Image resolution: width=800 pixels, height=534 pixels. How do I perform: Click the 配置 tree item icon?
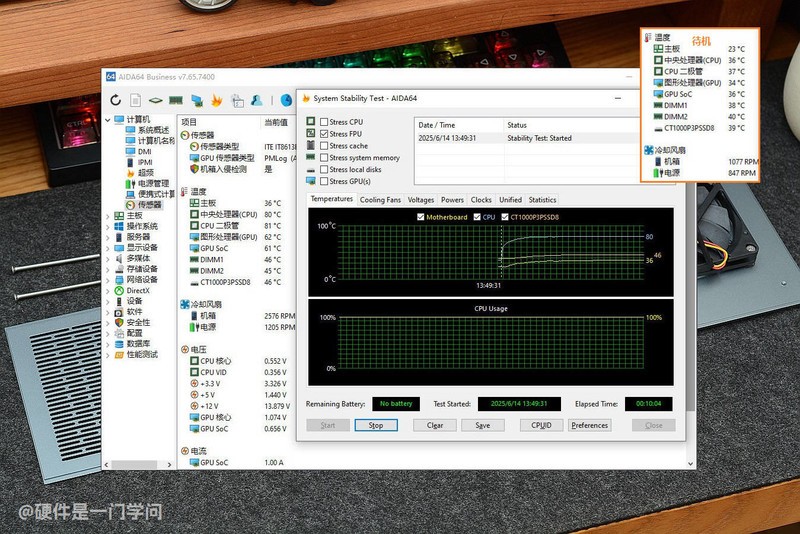(x=119, y=333)
